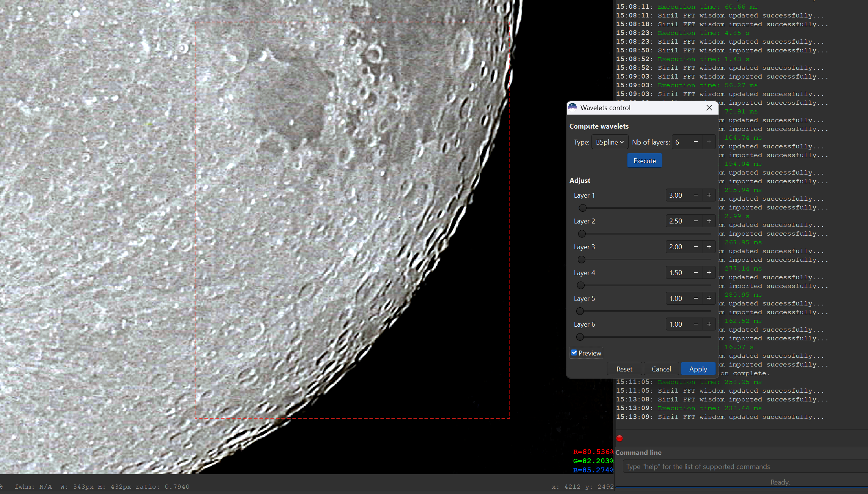This screenshot has width=868, height=494.
Task: Increase Layer 6 value with plus icon
Action: (709, 324)
